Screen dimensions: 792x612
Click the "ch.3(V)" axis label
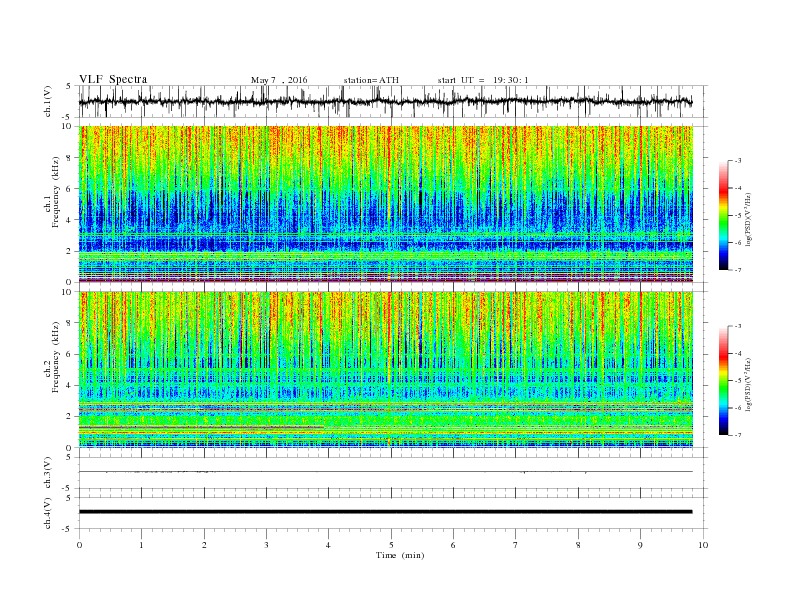click(x=47, y=473)
